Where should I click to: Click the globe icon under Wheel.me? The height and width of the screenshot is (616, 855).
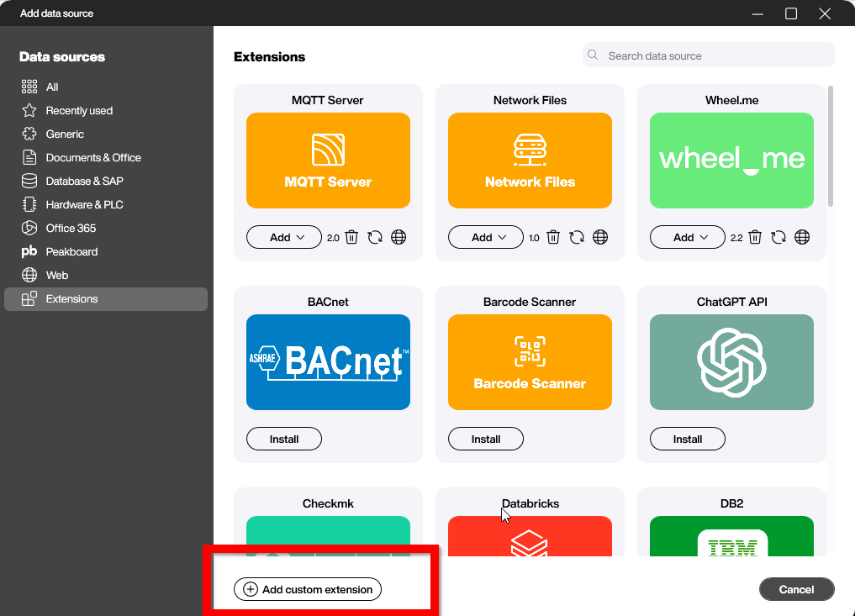802,238
